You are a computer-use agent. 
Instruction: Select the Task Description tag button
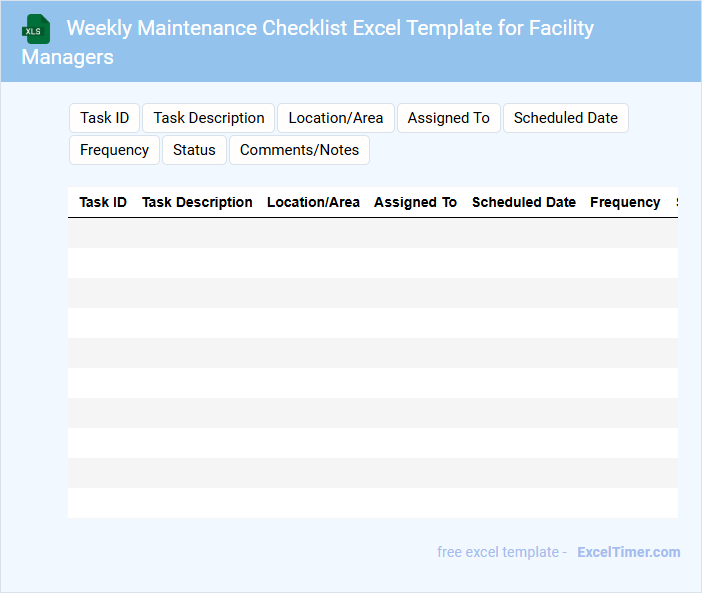(209, 118)
